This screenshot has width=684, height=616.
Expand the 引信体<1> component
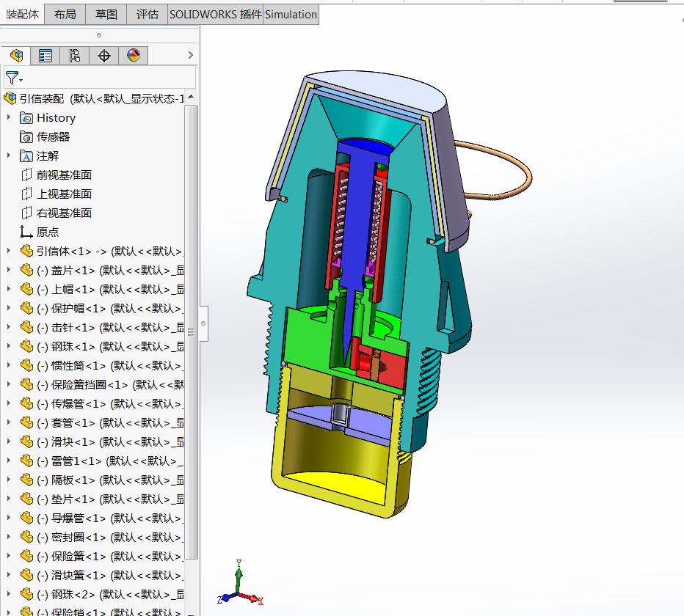[x=8, y=251]
